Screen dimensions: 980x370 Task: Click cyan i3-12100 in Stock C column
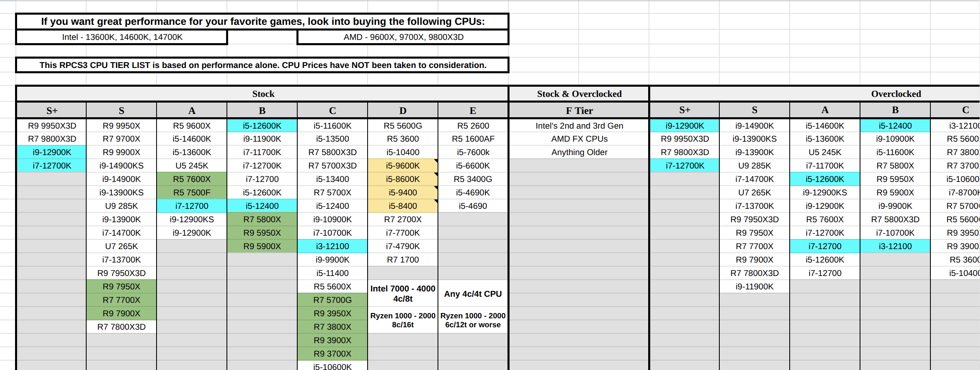[332, 246]
